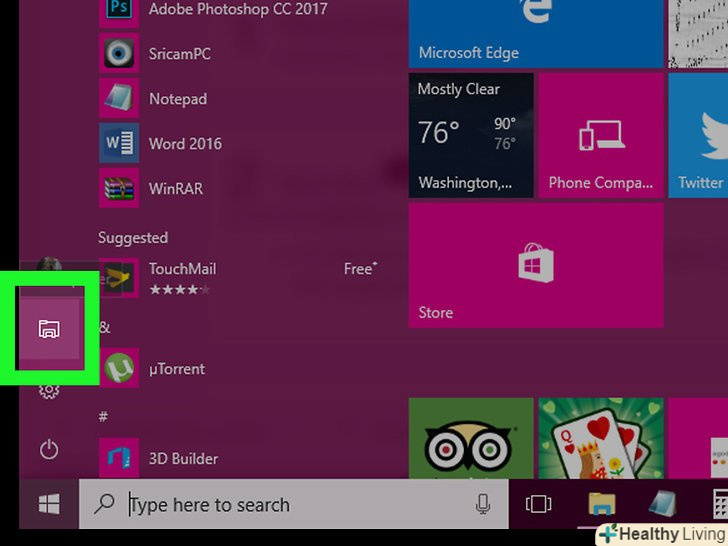Open the Twitter tile
This screenshot has width=728, height=546.
pyautogui.click(x=698, y=135)
